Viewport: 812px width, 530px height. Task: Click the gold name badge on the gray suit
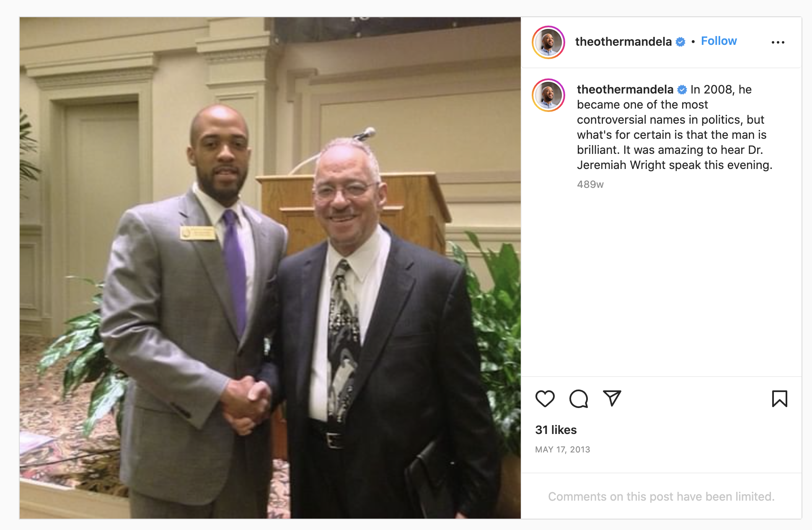click(198, 233)
